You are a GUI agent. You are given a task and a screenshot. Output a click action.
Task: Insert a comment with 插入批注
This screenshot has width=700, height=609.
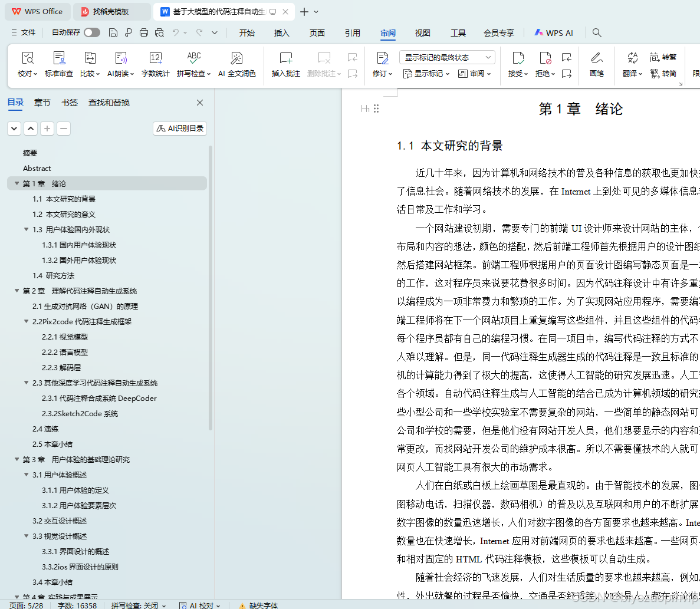[x=285, y=64]
